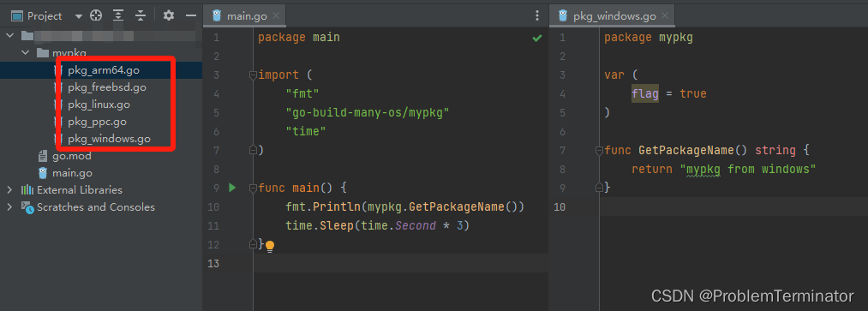Image resolution: width=868 pixels, height=311 pixels.
Task: Click the go.mod file icon
Action: point(43,156)
